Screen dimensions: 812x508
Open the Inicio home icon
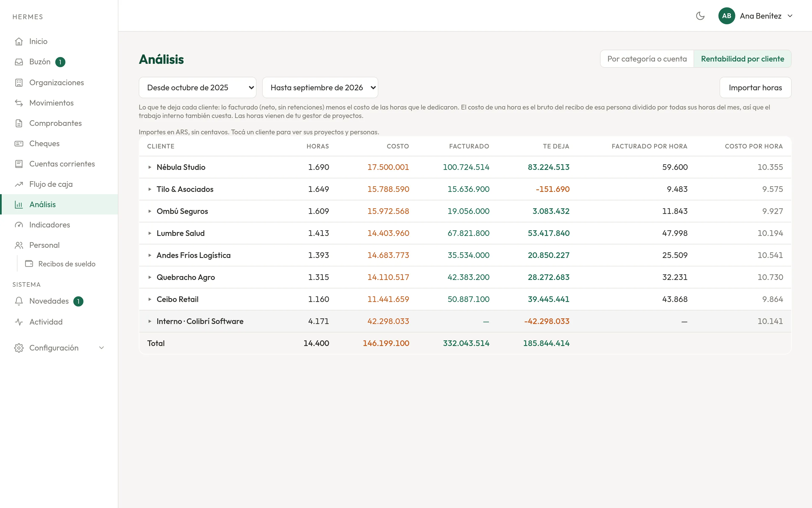click(19, 41)
